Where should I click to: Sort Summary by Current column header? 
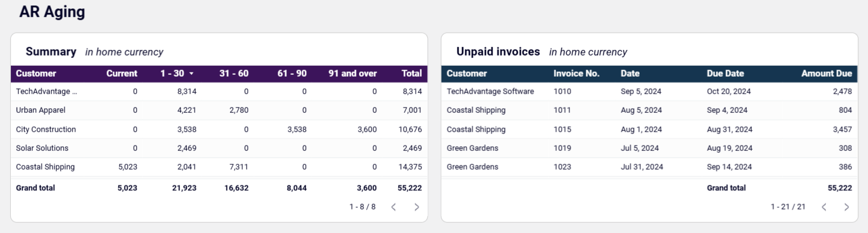(x=122, y=74)
